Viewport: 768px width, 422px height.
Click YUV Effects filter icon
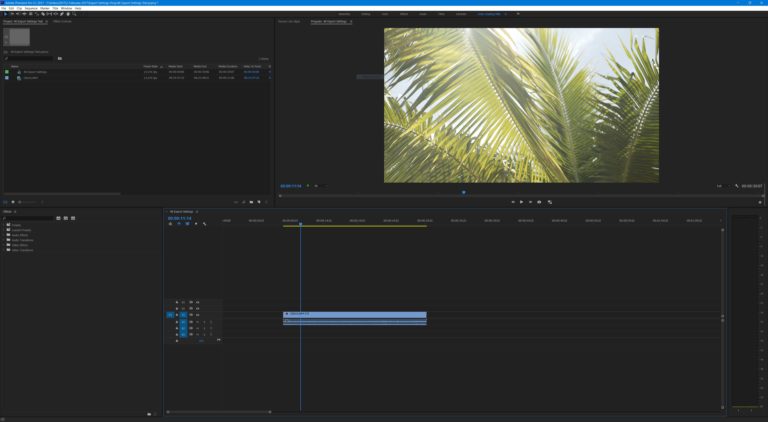coord(73,218)
